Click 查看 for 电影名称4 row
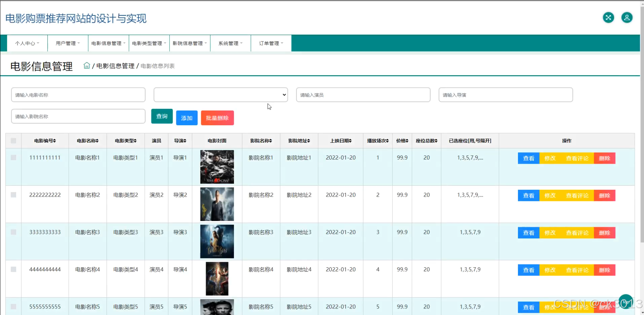644x315 pixels. click(529, 270)
